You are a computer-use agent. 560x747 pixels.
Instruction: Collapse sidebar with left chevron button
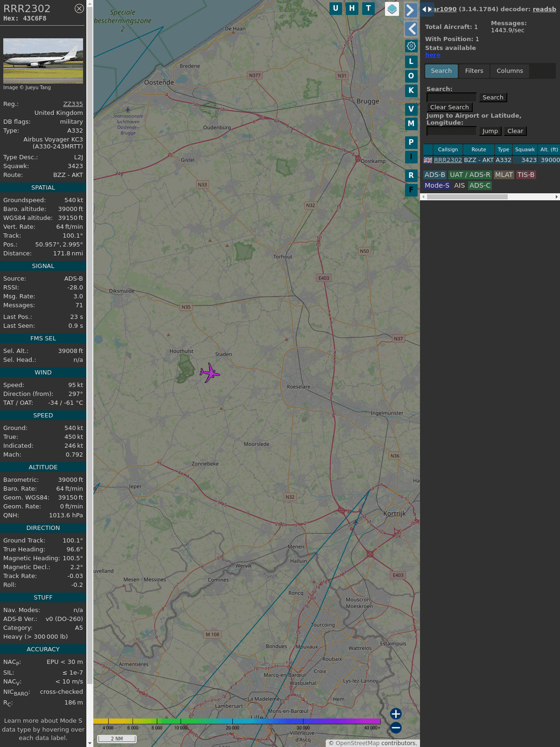coord(411,29)
